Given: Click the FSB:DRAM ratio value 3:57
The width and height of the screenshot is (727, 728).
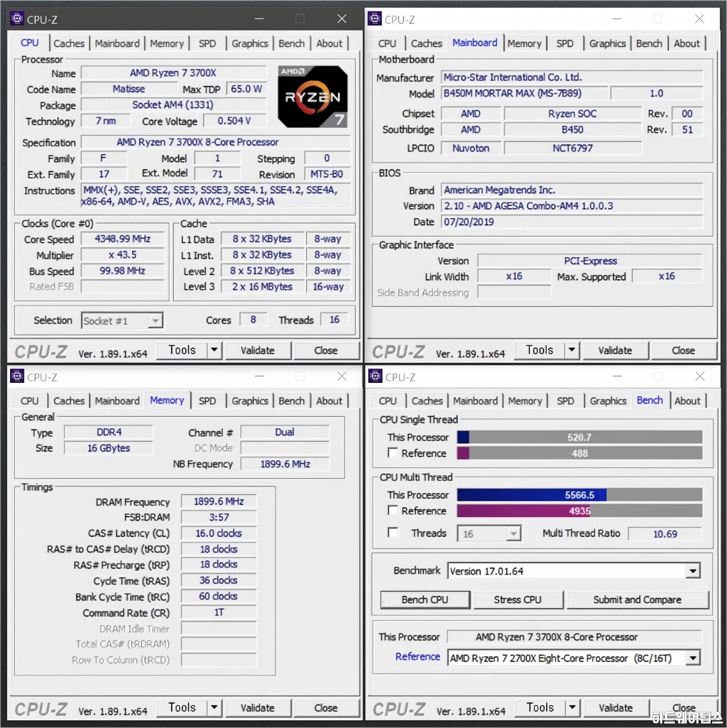Looking at the screenshot, I should point(219,517).
